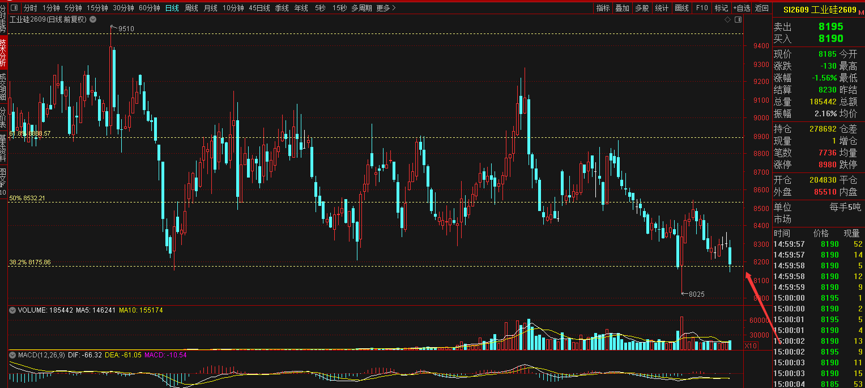Click the X10 volume scale label
Viewport: 865px width, 388px height.
pyautogui.click(x=750, y=346)
